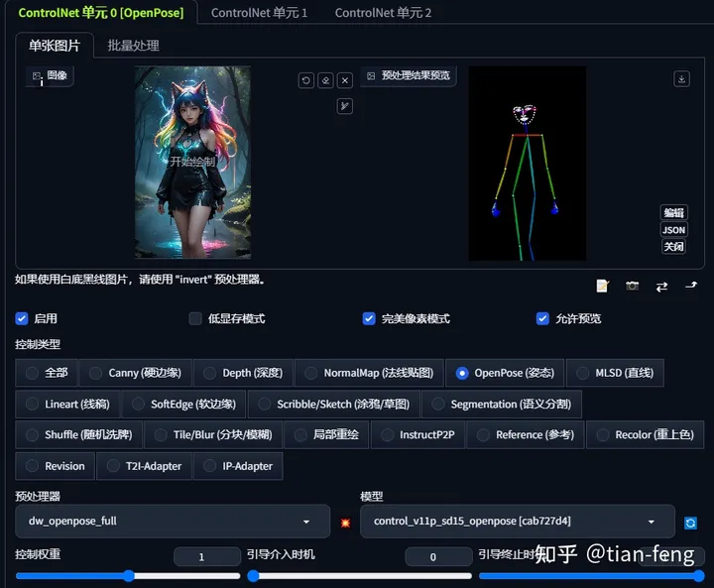Viewport: 714px width, 588px height.
Task: Open the dw_openpose_full preprocessor dropdown
Action: tap(173, 521)
